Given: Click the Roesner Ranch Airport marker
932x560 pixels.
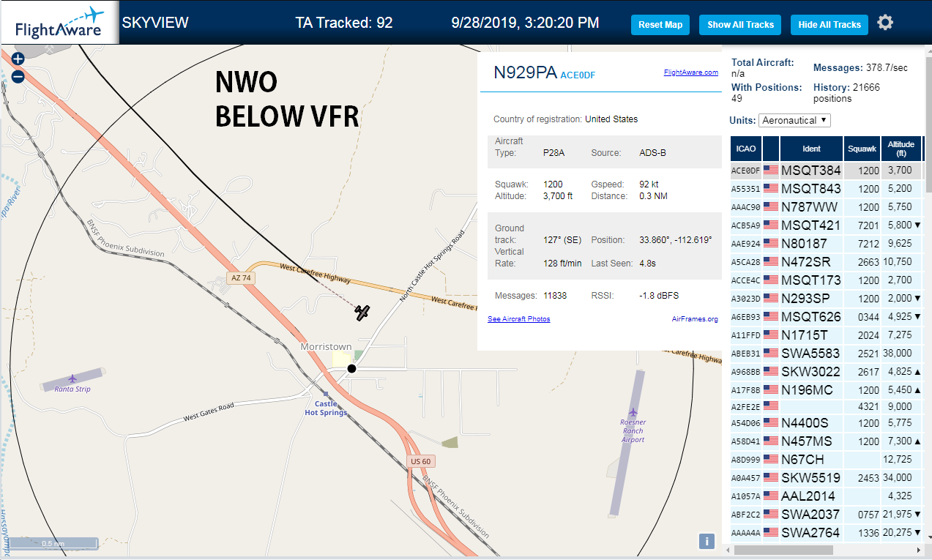Looking at the screenshot, I should pyautogui.click(x=633, y=412).
